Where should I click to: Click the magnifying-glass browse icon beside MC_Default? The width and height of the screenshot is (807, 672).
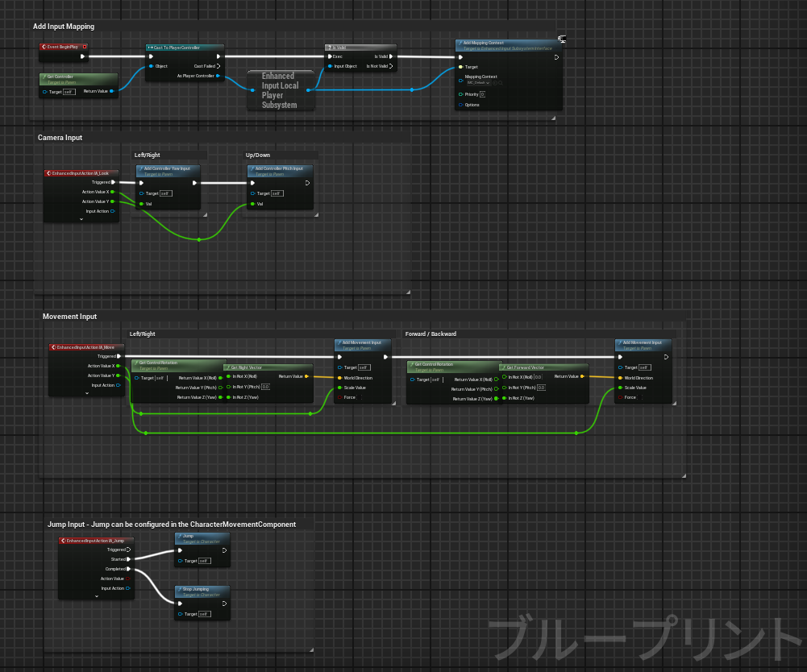[501, 83]
